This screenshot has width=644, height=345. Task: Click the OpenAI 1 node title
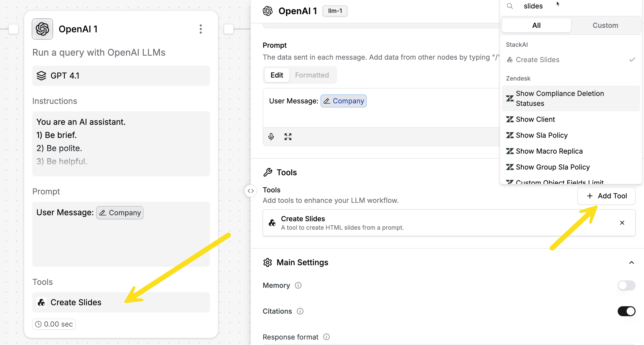[x=78, y=29]
